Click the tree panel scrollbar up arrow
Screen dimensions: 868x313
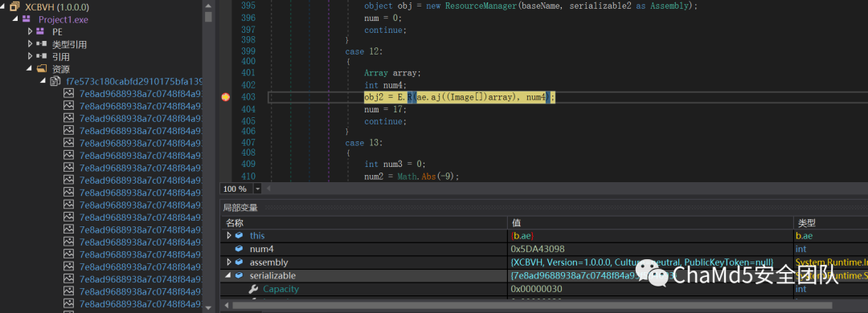click(208, 5)
